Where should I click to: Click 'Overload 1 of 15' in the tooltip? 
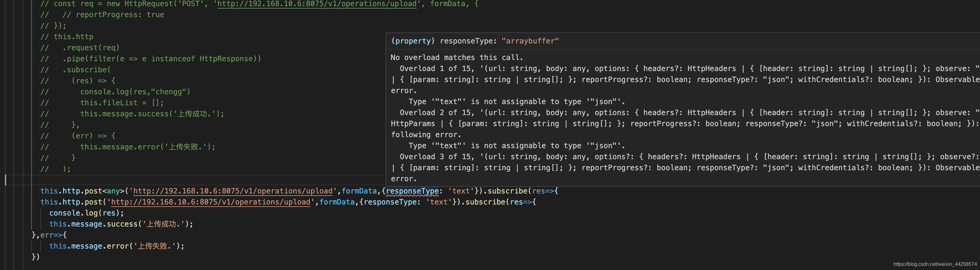[435, 69]
